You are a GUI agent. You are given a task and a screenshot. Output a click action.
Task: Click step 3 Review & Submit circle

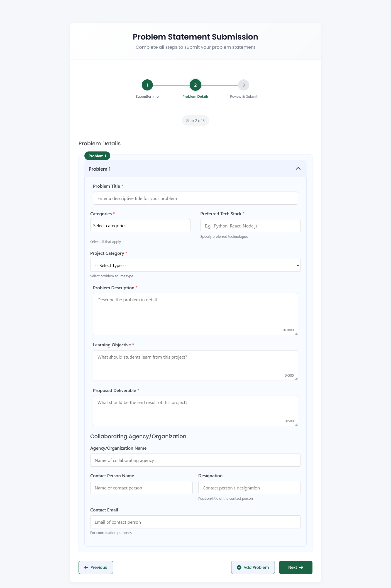(x=243, y=85)
